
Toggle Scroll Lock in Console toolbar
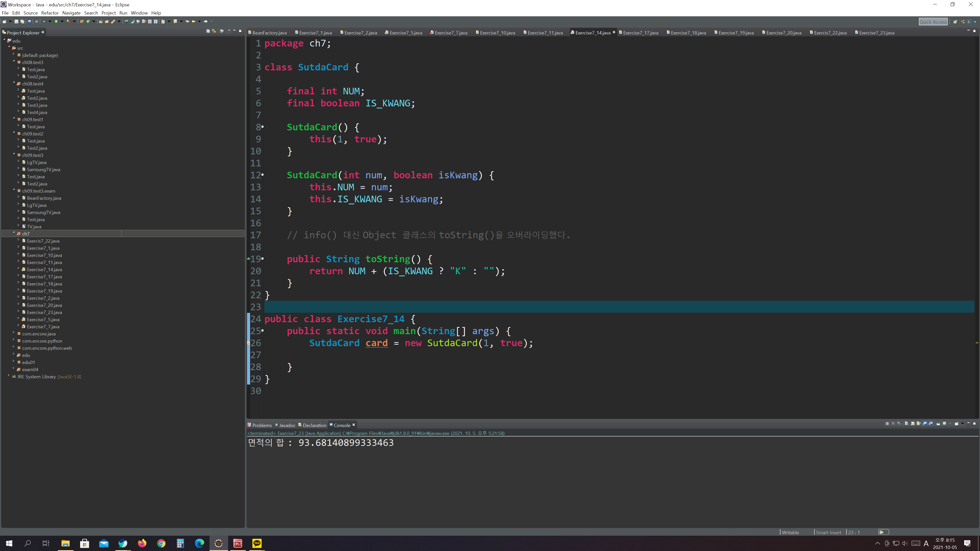[913, 424]
